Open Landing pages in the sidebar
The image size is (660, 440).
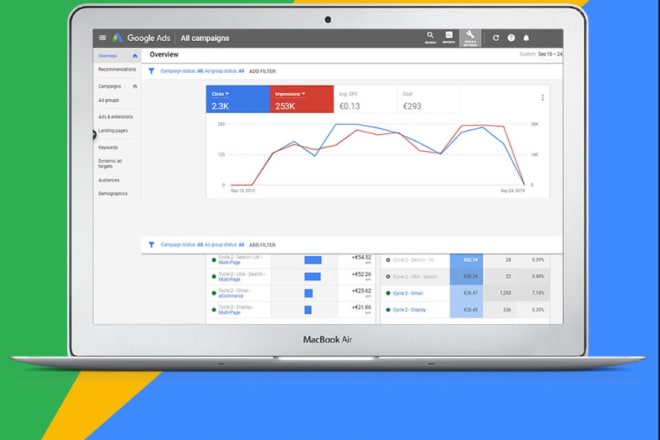(x=113, y=131)
